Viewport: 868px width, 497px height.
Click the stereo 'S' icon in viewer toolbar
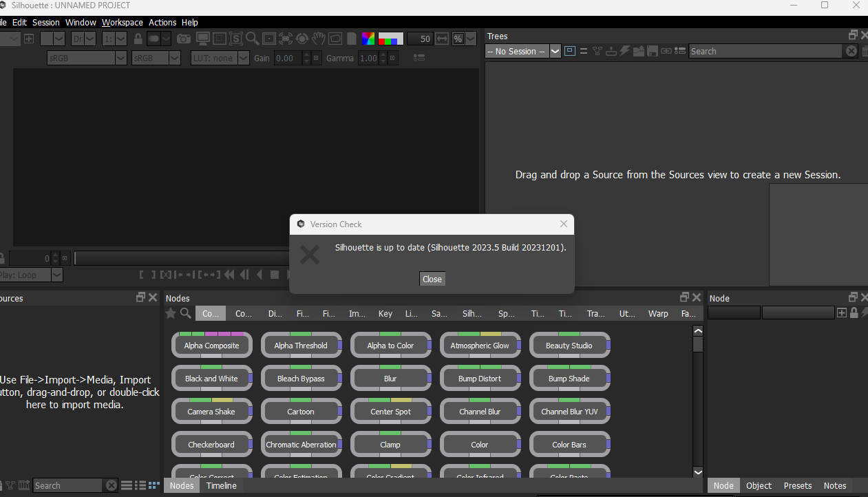[x=236, y=39]
